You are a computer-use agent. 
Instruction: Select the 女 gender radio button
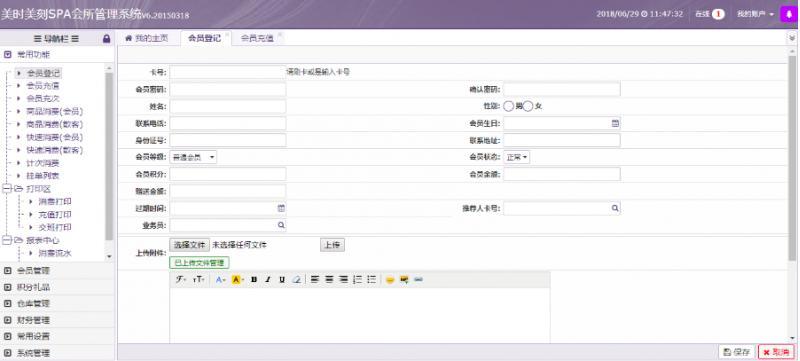click(528, 106)
